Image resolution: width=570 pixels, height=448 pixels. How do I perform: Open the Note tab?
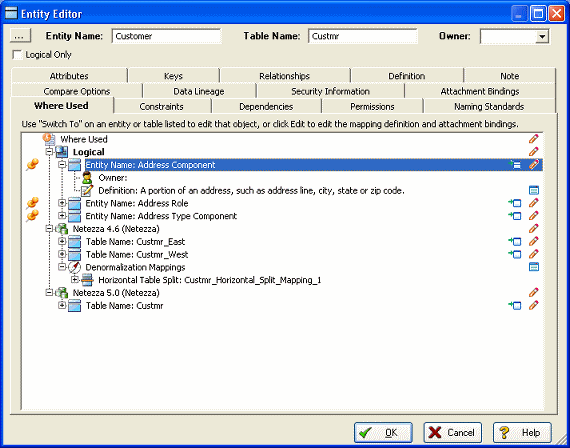(x=510, y=76)
